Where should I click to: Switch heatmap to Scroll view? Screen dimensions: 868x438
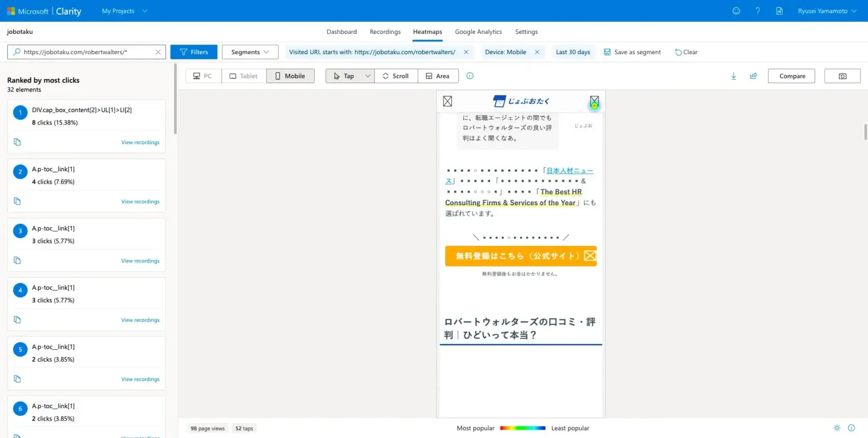coord(396,76)
